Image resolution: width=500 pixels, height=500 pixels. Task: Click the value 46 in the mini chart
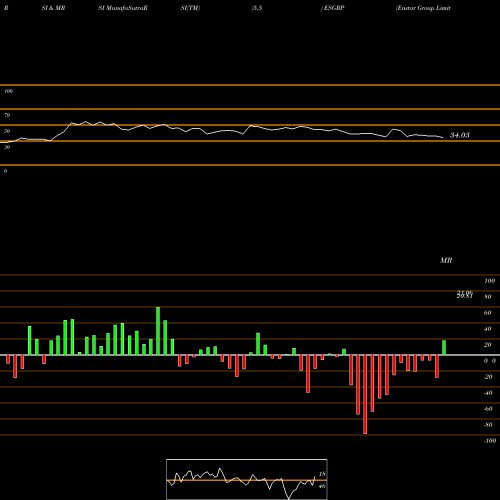pyautogui.click(x=322, y=486)
